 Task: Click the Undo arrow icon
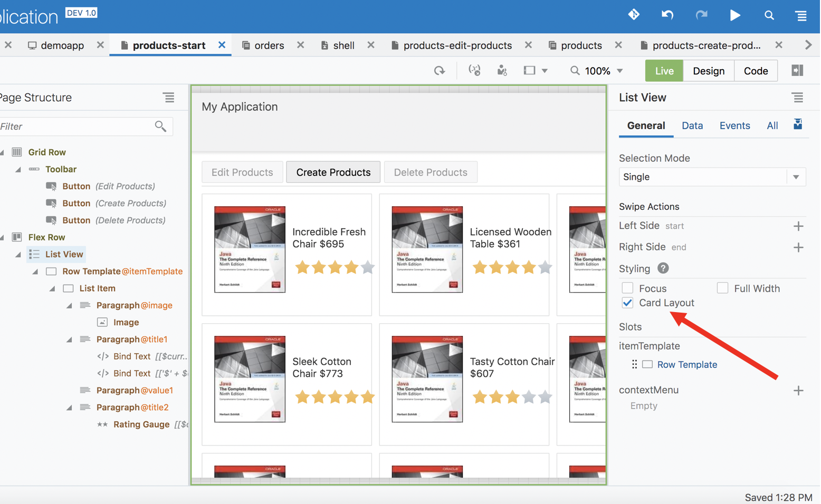(667, 15)
